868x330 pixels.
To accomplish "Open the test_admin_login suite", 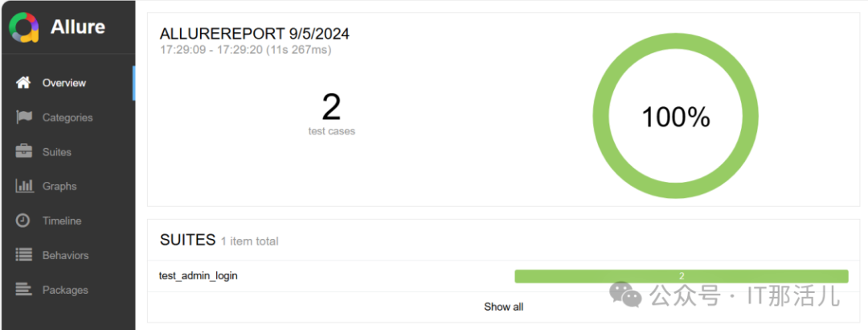I will [x=199, y=275].
